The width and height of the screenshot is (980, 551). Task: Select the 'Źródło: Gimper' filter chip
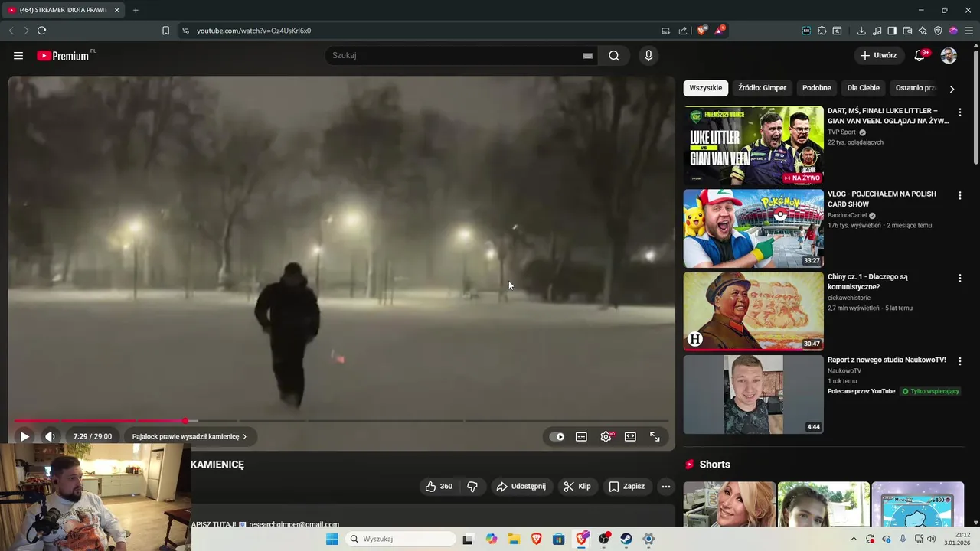(762, 88)
